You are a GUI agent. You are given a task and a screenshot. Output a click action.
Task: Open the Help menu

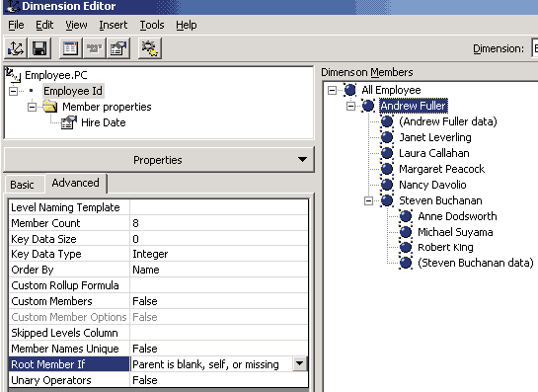point(187,25)
